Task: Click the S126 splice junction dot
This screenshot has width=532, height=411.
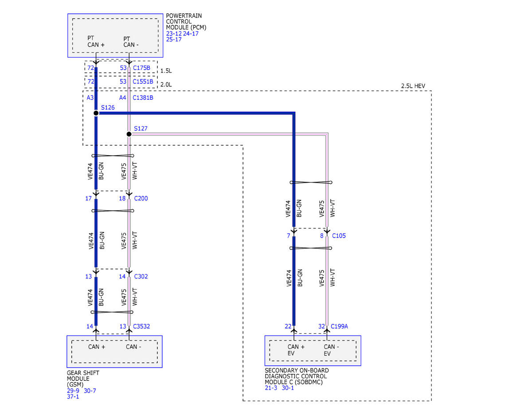Action: (x=96, y=113)
